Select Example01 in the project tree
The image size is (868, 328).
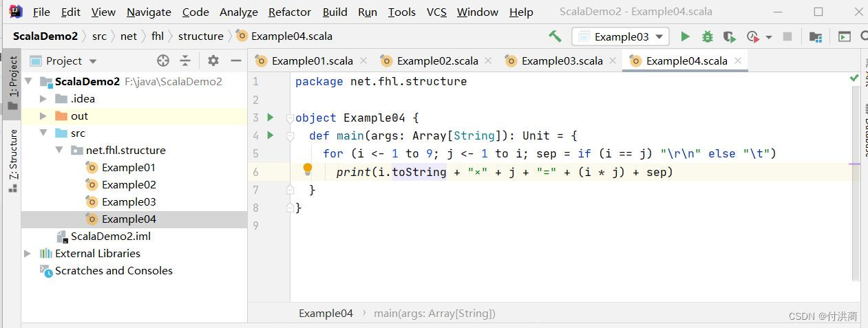pos(128,167)
